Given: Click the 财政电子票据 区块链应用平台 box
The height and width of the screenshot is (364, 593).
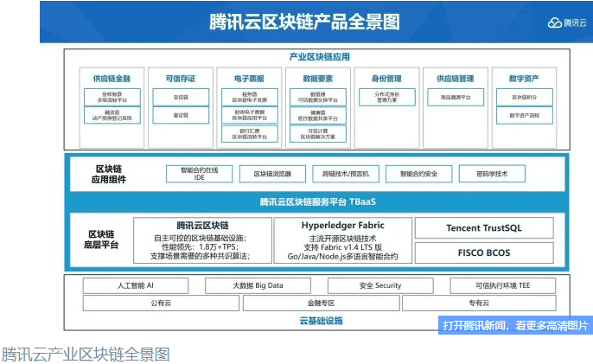Looking at the screenshot, I should 250,115.
